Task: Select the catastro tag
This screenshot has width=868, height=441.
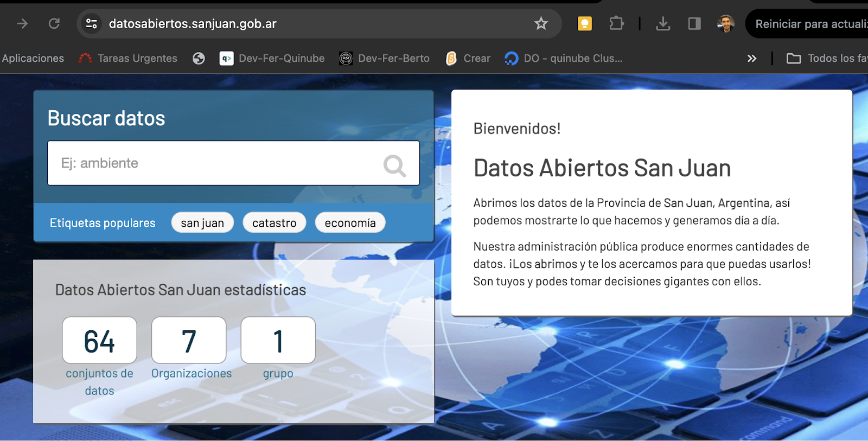Action: tap(274, 223)
